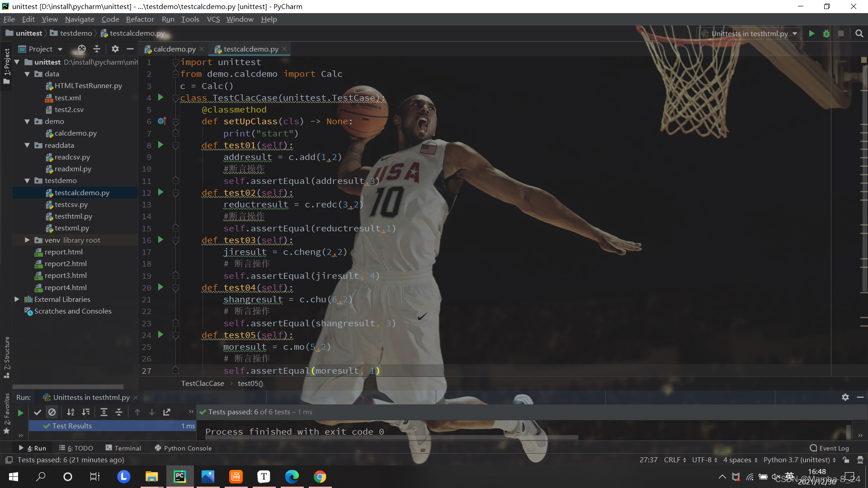Screen dimensions: 868x488
Task: Expand the venv library root folder
Action: (27, 240)
